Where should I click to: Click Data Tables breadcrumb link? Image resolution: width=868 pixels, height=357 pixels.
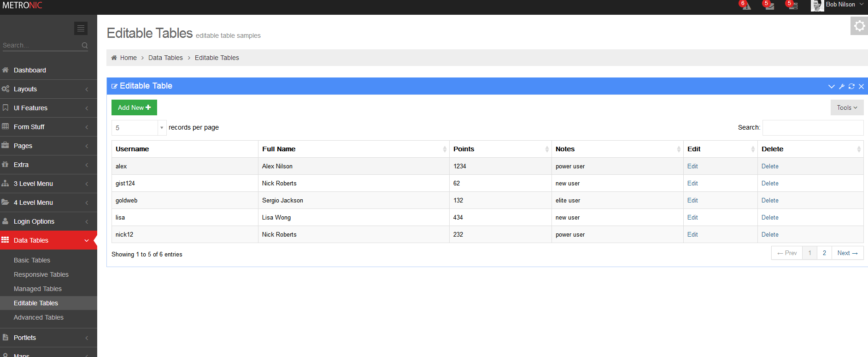[165, 58]
